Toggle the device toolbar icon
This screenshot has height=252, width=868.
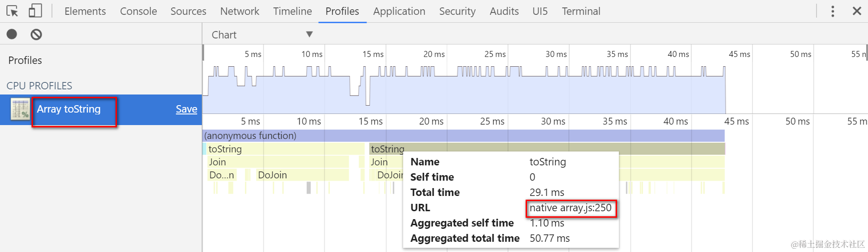point(35,11)
